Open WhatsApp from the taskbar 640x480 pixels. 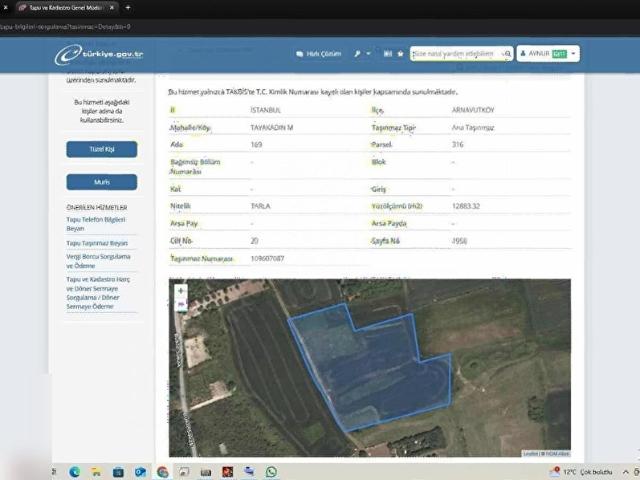(271, 472)
